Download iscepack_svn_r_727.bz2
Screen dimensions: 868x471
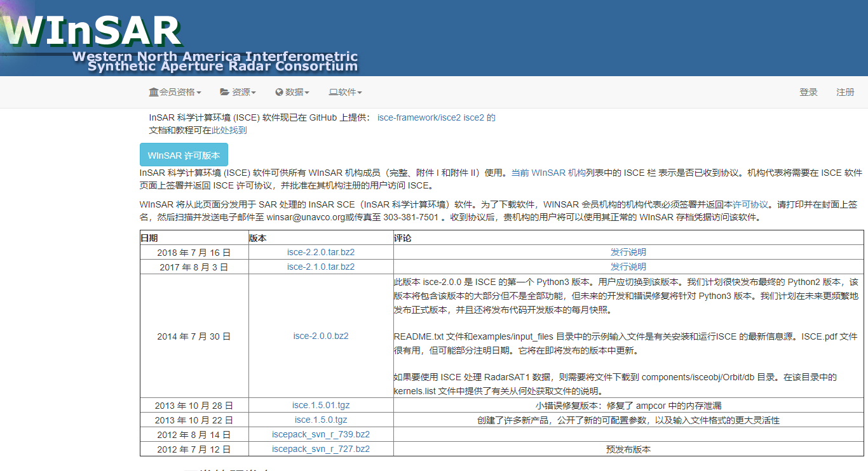coord(321,449)
